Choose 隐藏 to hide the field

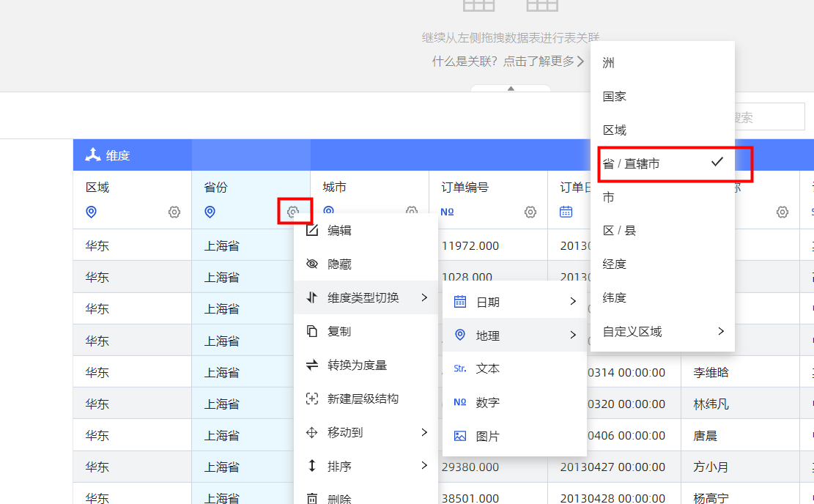point(339,264)
